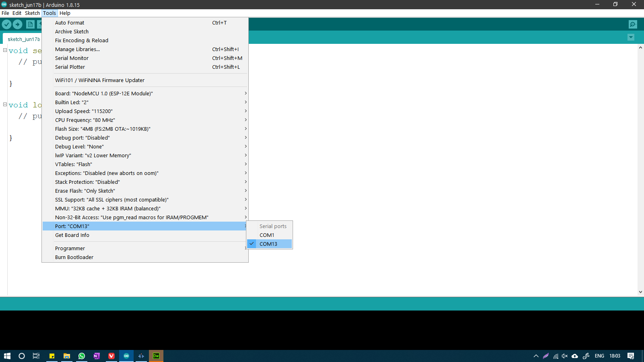
Task: Open the Wi-Fi network tray icon
Action: pos(556,356)
